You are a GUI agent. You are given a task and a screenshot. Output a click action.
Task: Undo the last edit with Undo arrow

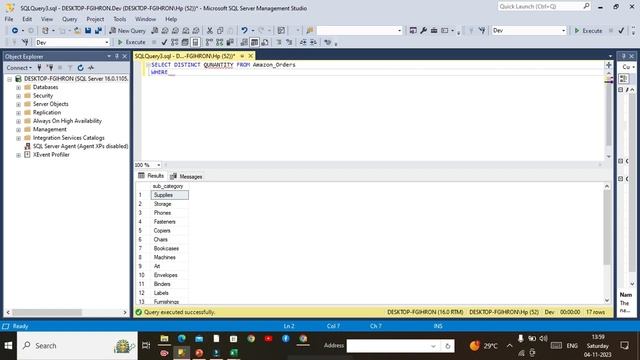click(x=244, y=31)
